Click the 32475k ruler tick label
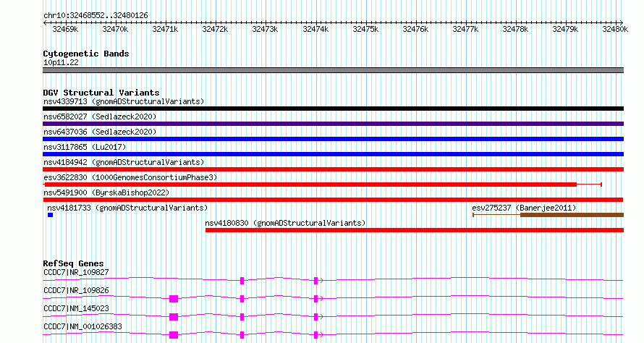The image size is (644, 343). [365, 29]
